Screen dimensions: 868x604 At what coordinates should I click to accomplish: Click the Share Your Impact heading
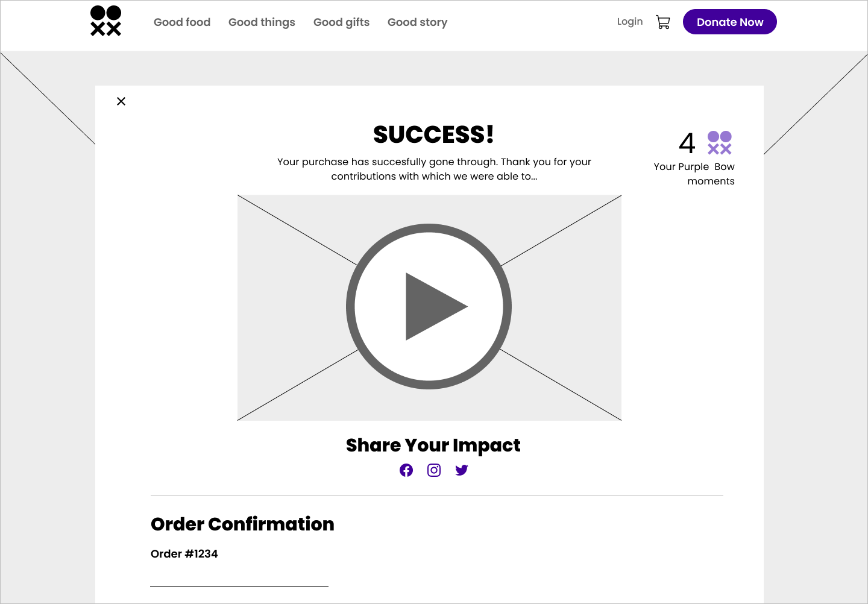pyautogui.click(x=433, y=445)
